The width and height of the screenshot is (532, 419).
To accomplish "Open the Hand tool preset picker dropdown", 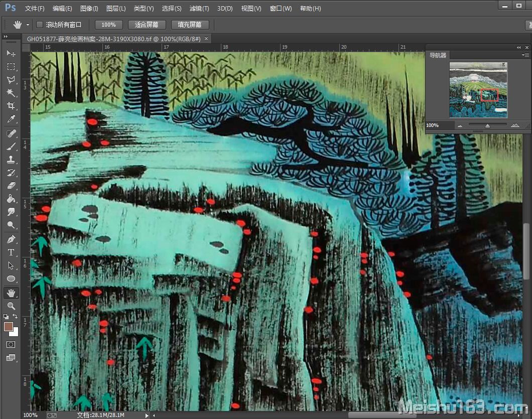I will [x=28, y=25].
